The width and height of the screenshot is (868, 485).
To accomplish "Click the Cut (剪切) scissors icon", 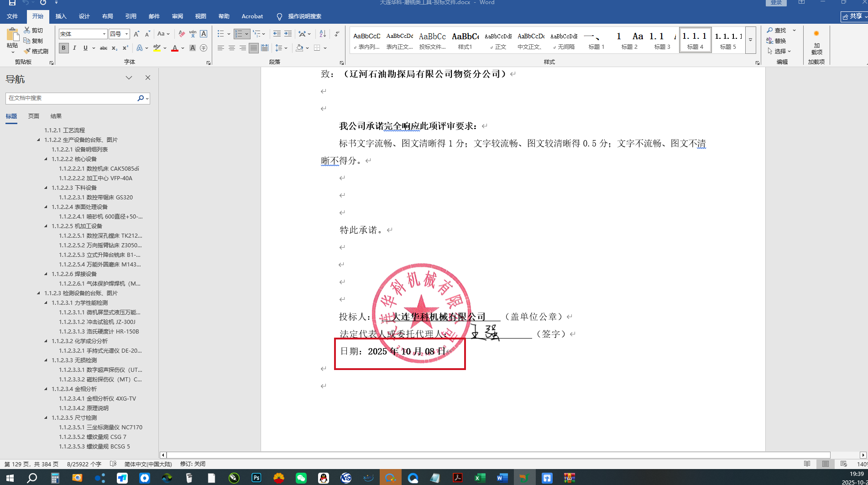I will click(x=27, y=30).
